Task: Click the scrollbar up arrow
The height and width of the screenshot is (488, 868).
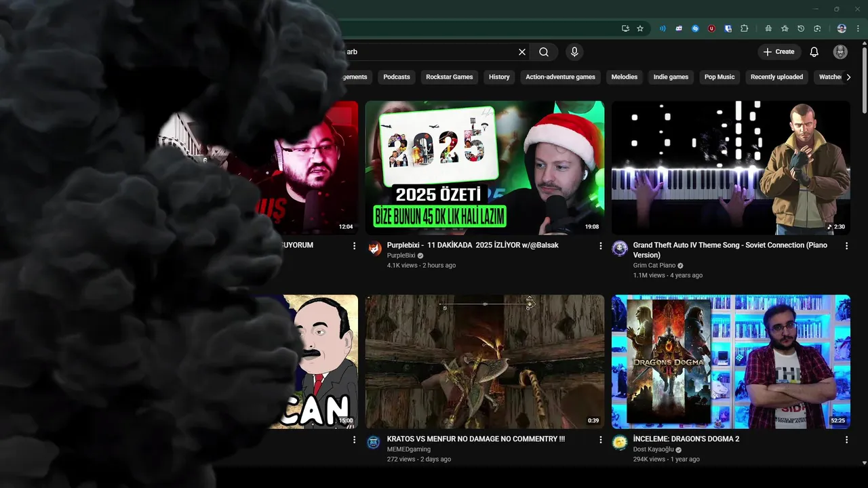Action: [864, 45]
